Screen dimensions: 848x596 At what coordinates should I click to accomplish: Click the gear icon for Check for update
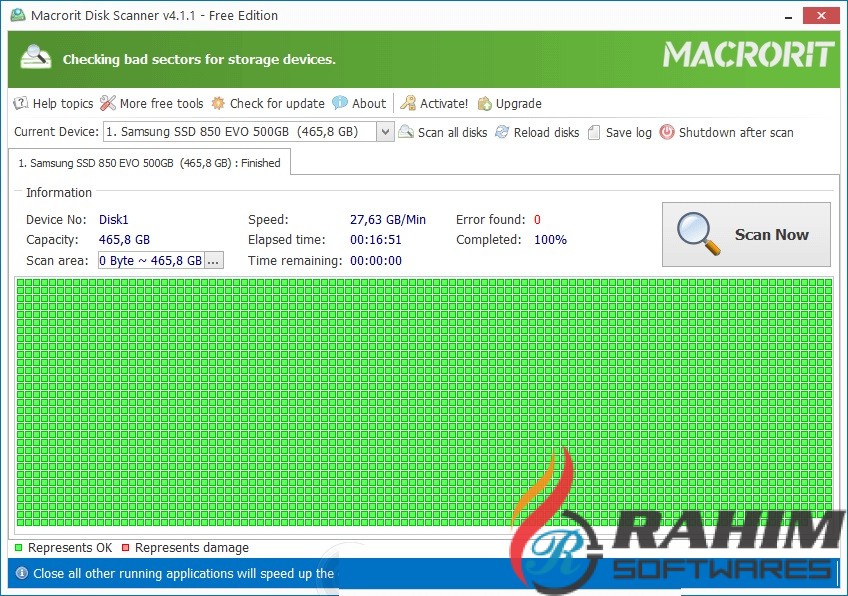coord(218,103)
